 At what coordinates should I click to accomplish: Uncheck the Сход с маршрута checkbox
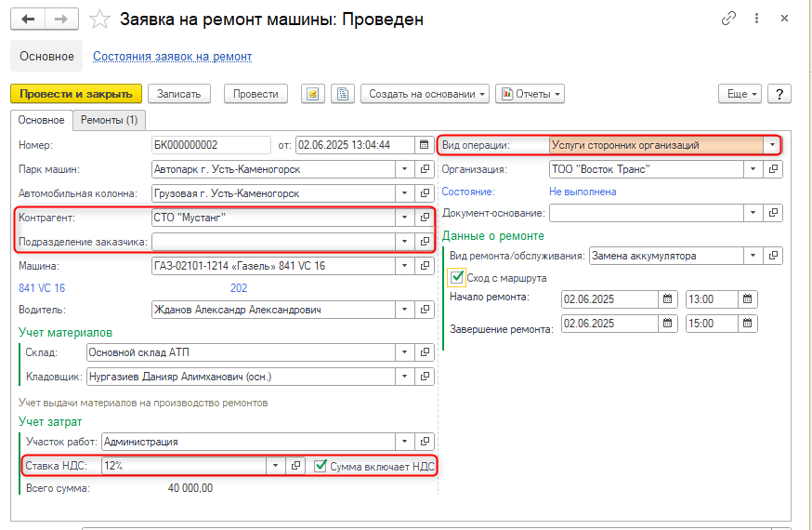click(456, 278)
